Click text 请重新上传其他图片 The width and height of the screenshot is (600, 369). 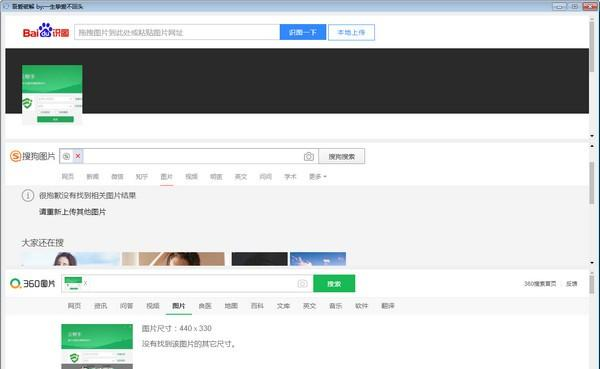(72, 212)
